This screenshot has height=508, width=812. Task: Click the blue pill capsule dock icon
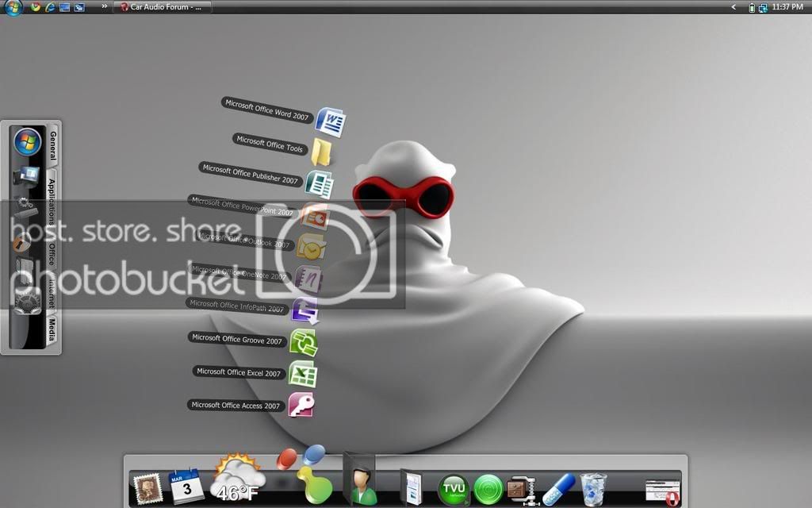pos(559,489)
